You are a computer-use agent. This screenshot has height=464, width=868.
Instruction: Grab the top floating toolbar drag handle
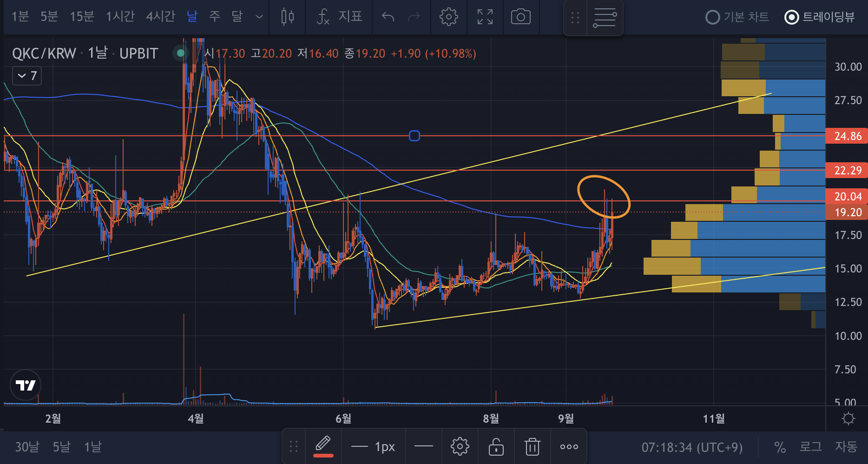tap(575, 18)
